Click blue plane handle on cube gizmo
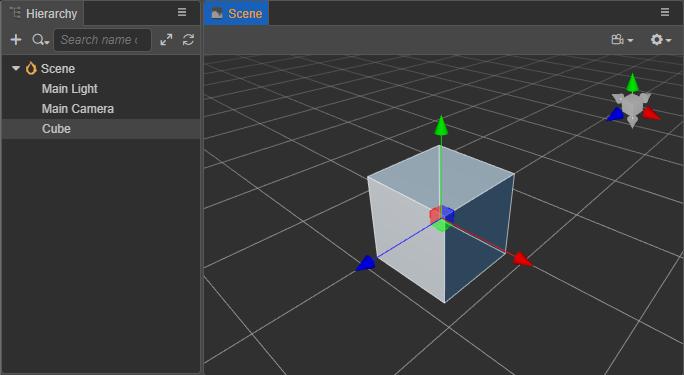Screen dimensions: 684x375 pos(448,214)
